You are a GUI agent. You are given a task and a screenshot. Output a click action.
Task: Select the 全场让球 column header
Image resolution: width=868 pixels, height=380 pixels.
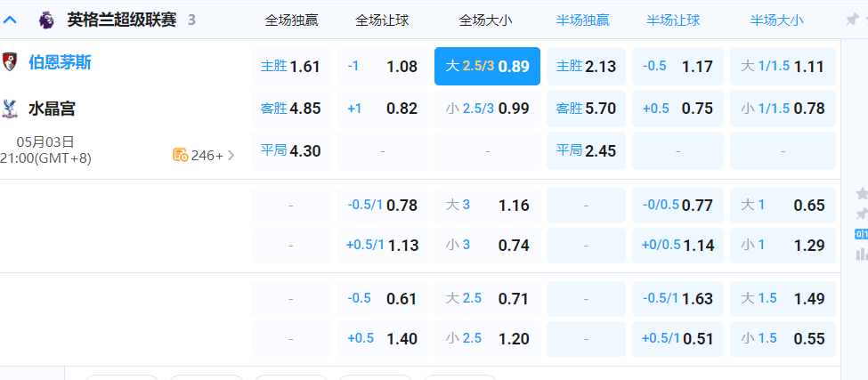pyautogui.click(x=382, y=21)
